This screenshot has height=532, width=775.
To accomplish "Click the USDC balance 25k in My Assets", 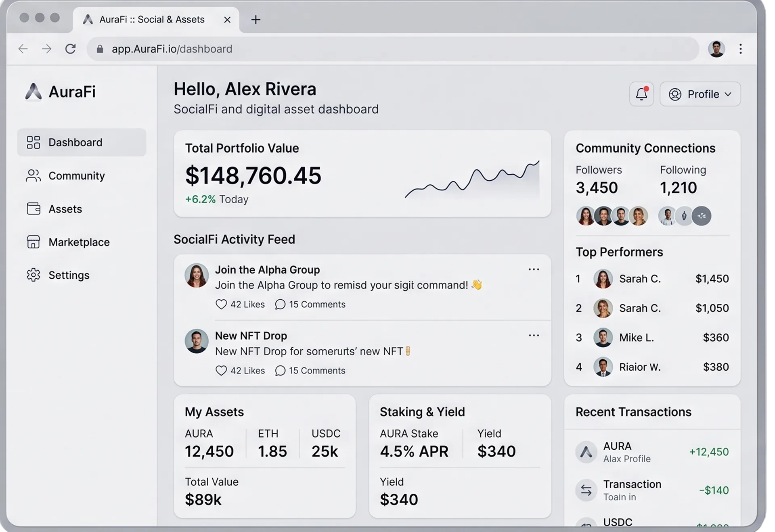I will pyautogui.click(x=325, y=451).
